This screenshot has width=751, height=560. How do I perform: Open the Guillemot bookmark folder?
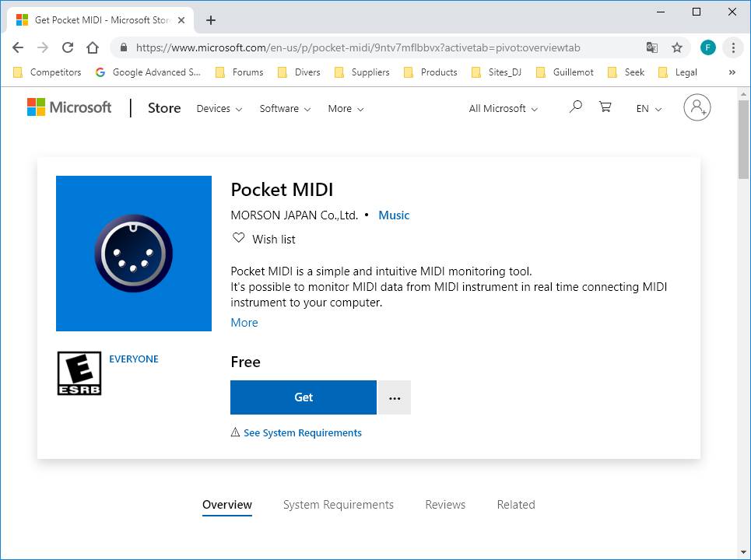click(x=565, y=72)
